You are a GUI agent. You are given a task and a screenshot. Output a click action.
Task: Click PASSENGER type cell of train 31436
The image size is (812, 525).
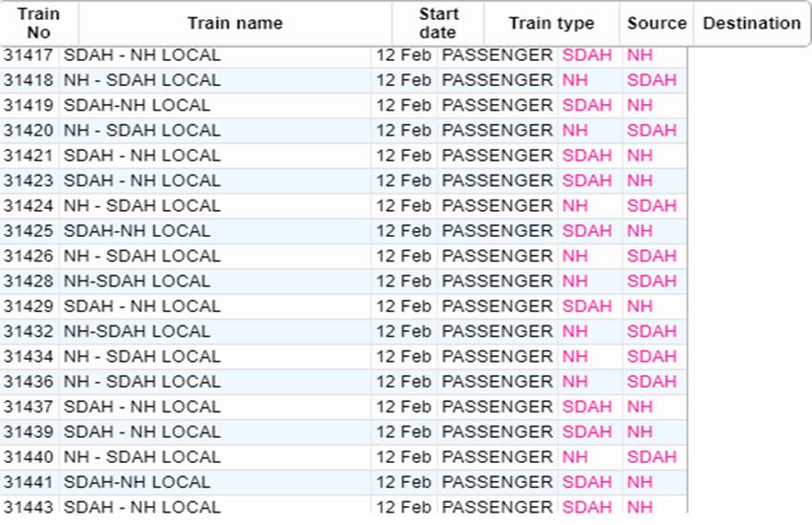coord(497,382)
